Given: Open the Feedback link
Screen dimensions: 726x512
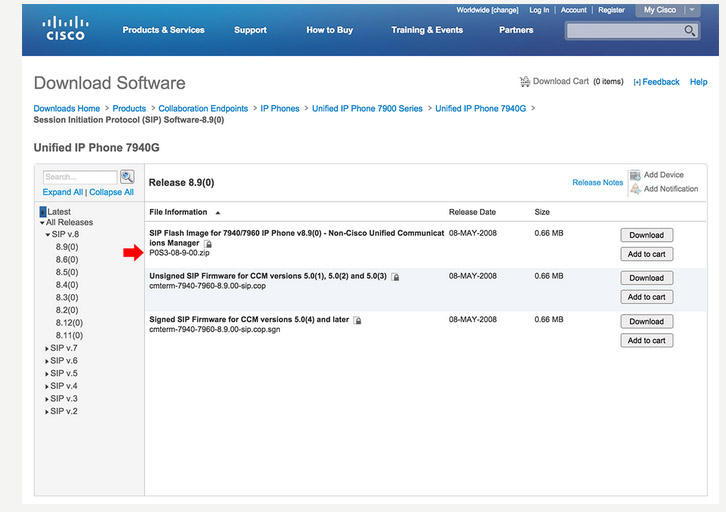Looking at the screenshot, I should click(657, 82).
